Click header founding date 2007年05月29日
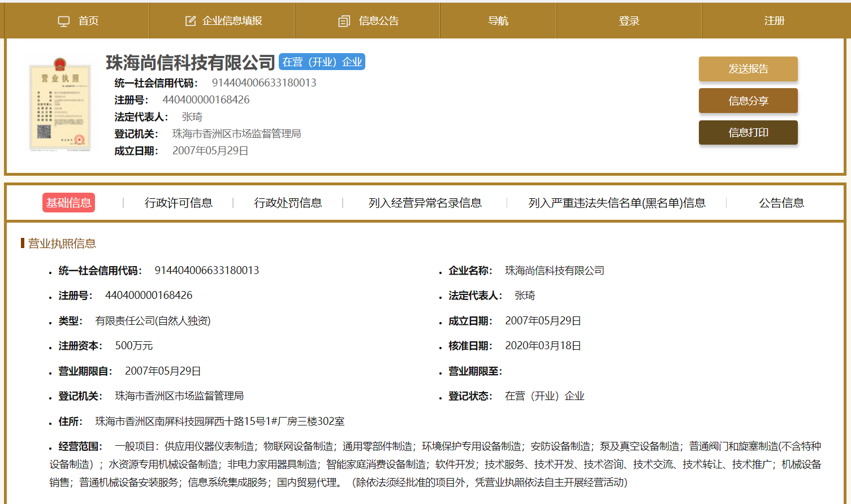Viewport: 851px width, 504px height. pos(210,150)
